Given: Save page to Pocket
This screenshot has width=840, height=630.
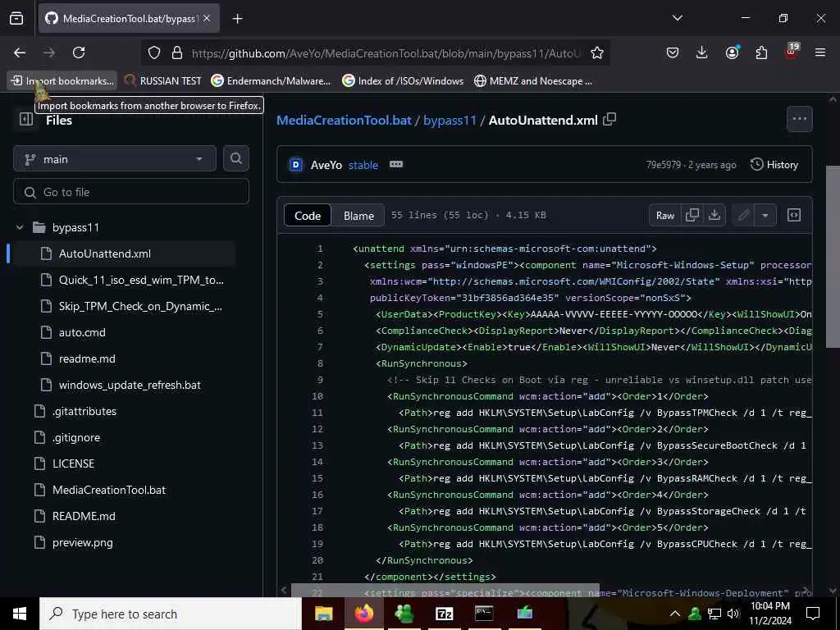Looking at the screenshot, I should point(673,52).
